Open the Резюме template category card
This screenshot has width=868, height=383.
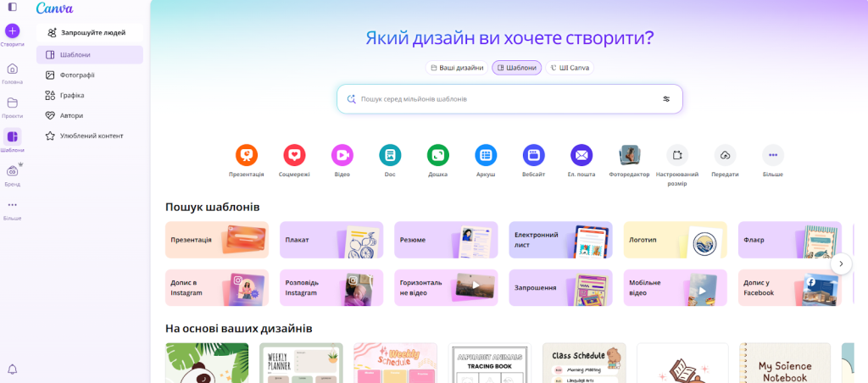pyautogui.click(x=445, y=240)
